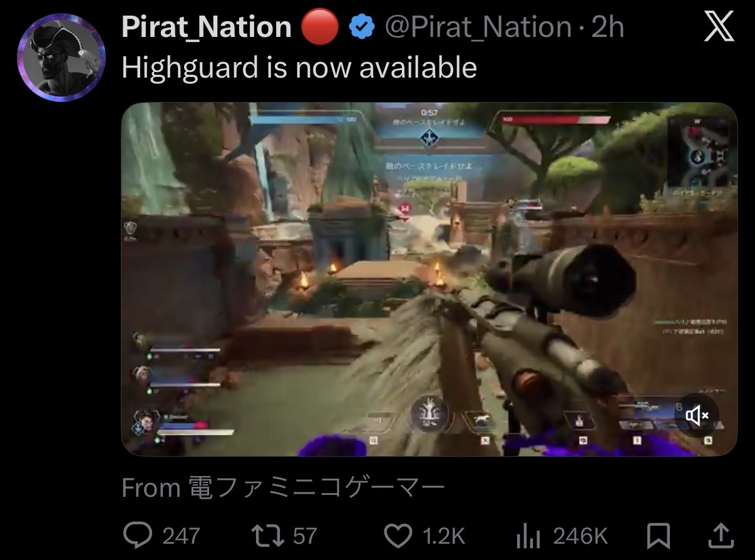
Task: Unmute the video with the speaker icon
Action: pyautogui.click(x=697, y=415)
